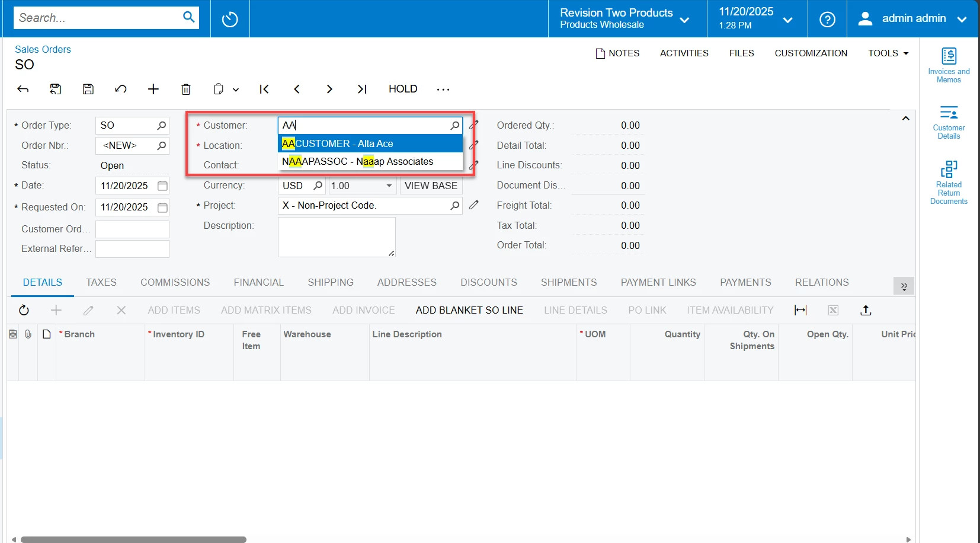
Task: Click ADD BLANKET SO LINE
Action: tap(469, 310)
